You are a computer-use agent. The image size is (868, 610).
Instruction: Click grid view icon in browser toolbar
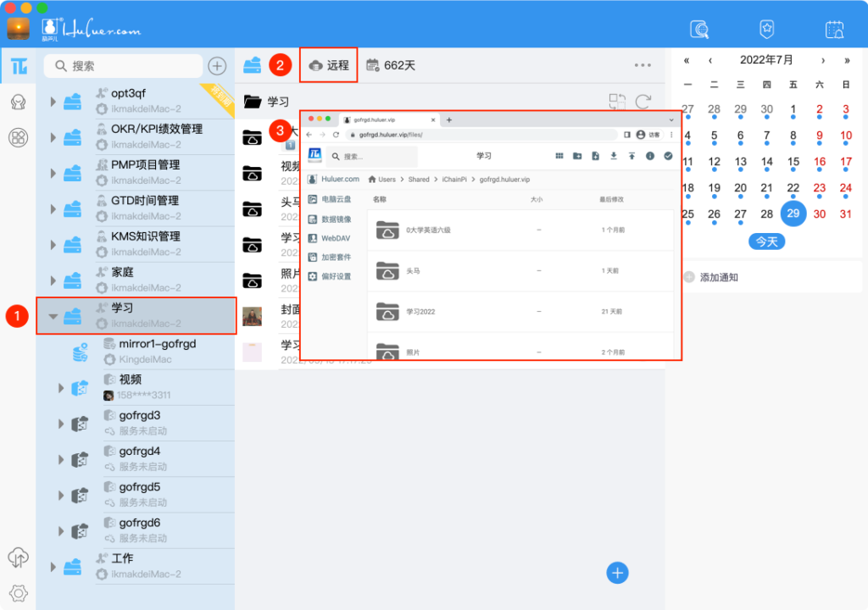[x=559, y=156]
